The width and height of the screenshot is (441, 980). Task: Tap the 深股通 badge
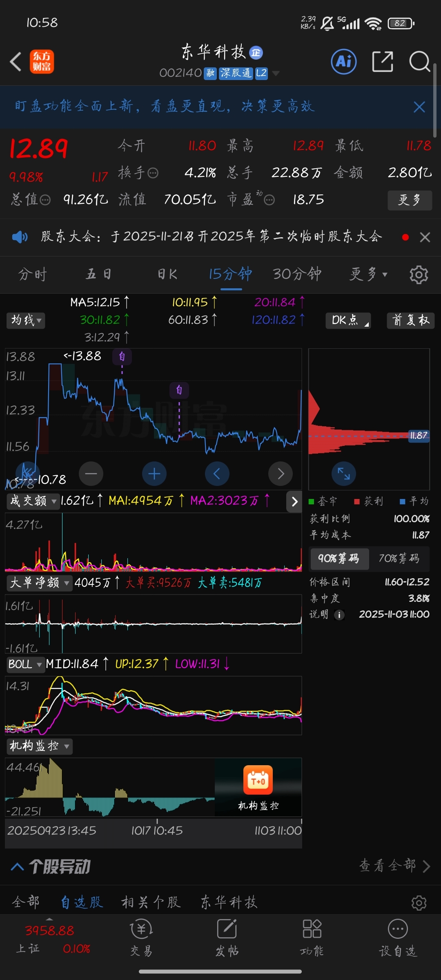click(236, 73)
